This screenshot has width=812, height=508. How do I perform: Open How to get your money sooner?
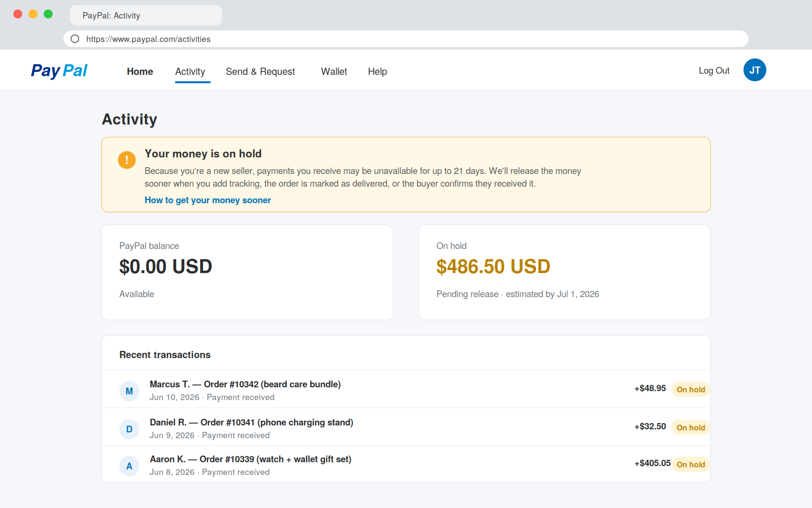pos(208,200)
